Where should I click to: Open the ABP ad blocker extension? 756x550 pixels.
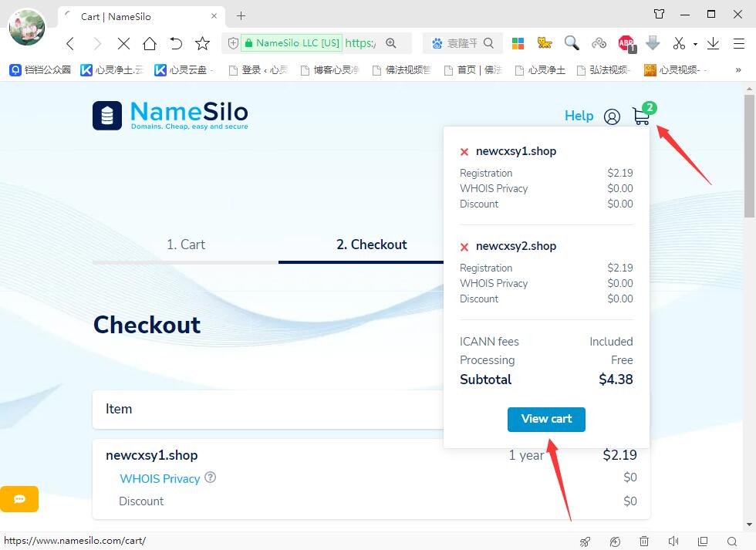click(x=626, y=44)
